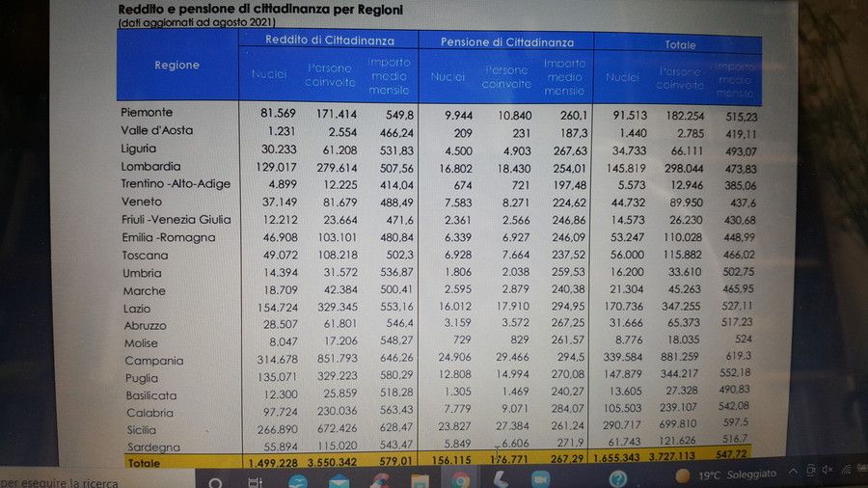Open Task View from the taskbar

pos(255,481)
